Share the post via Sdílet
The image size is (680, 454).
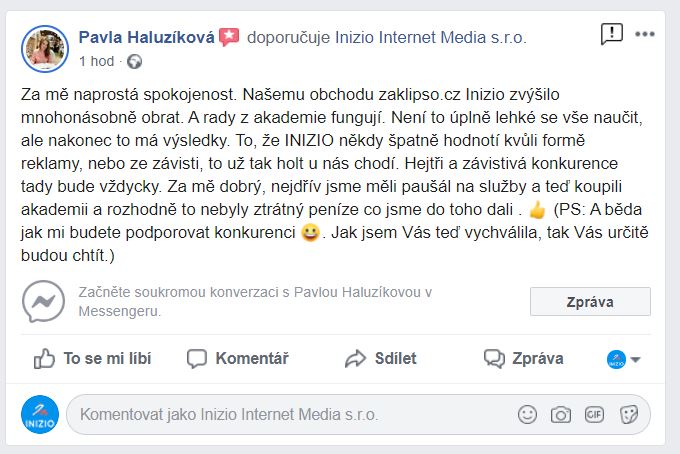(380, 359)
